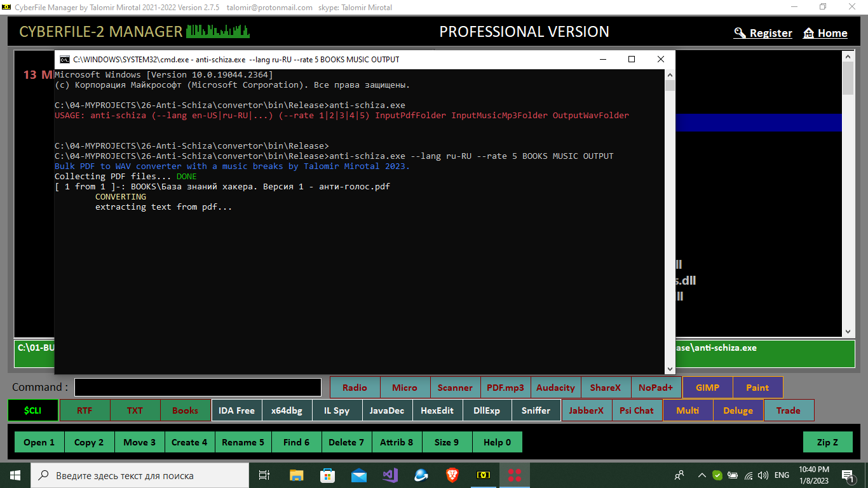The height and width of the screenshot is (488, 868).
Task: Open the People icon in the system tray
Action: pos(679,475)
